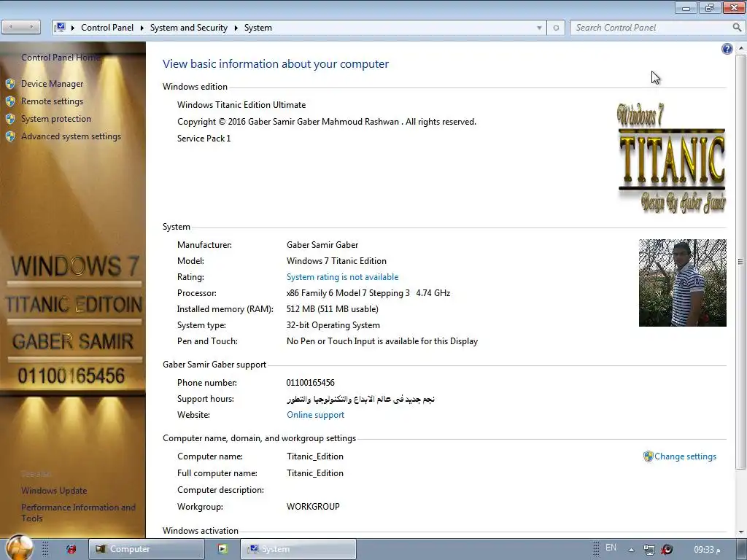The width and height of the screenshot is (747, 560).
Task: Open Advanced system settings
Action: [71, 136]
